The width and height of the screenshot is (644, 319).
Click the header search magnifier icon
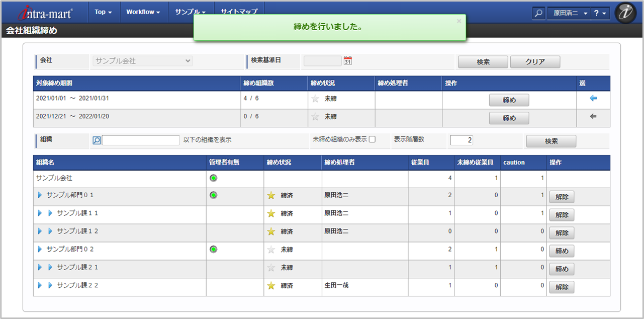click(x=538, y=14)
